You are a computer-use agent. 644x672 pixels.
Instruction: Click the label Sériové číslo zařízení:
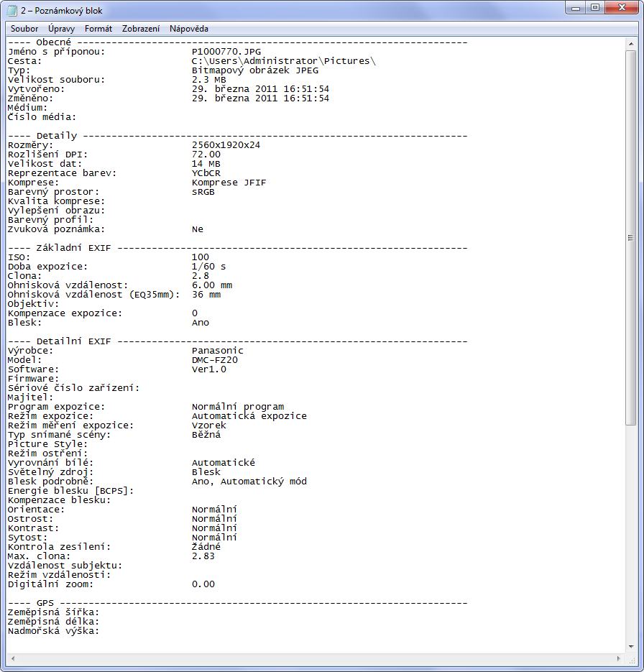73,388
